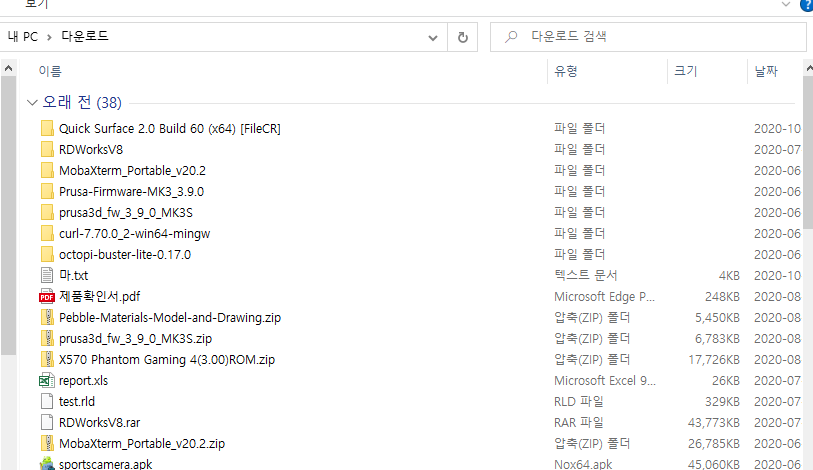Select the file name test.rld

[x=77, y=402]
